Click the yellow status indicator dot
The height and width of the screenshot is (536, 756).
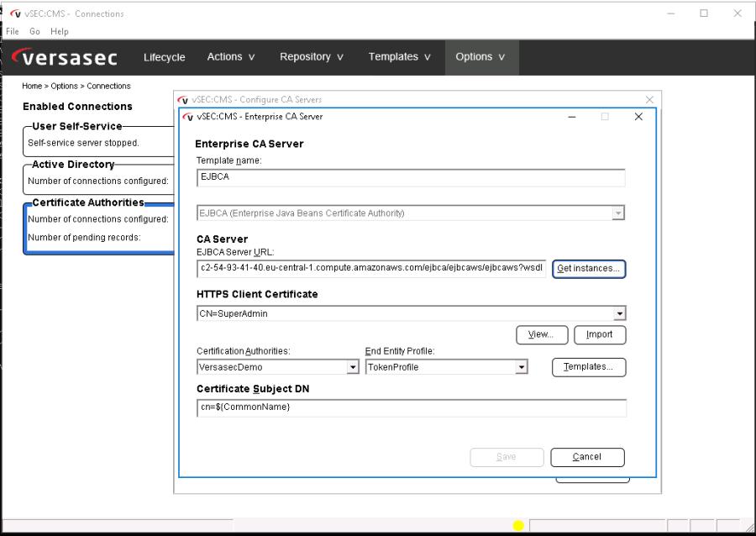coord(518,526)
